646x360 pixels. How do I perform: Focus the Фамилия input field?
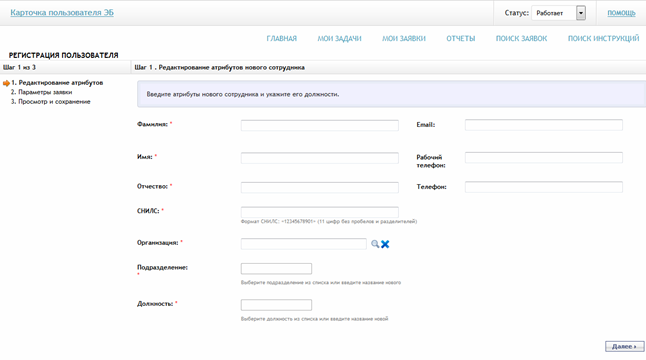pyautogui.click(x=320, y=125)
